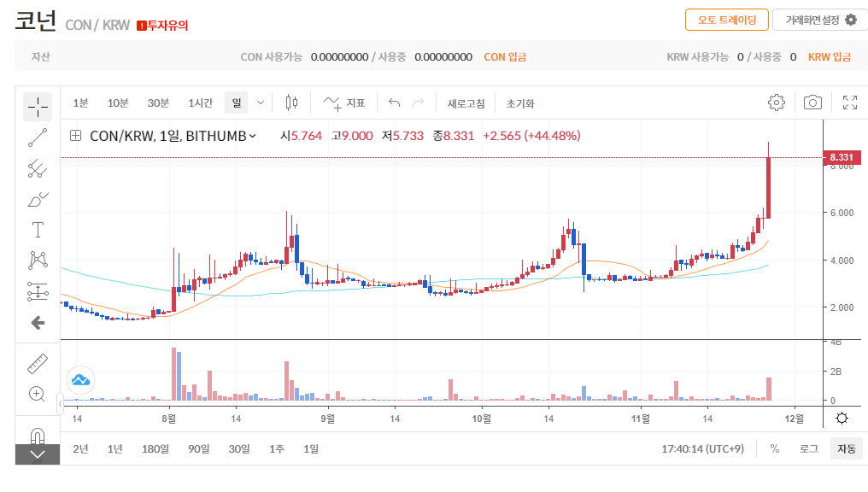
Task: Set the date range to 1일
Action: pos(311,448)
